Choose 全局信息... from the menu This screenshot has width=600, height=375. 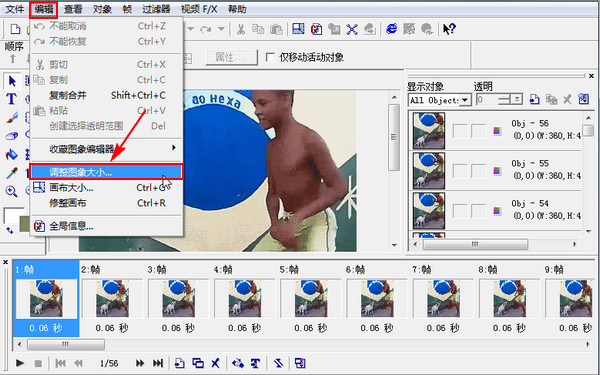click(106, 226)
